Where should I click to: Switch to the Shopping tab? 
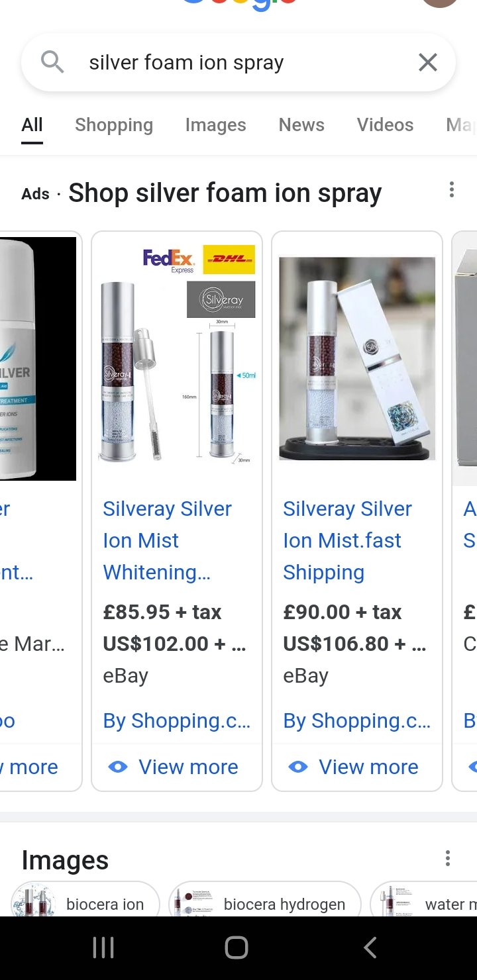(114, 124)
